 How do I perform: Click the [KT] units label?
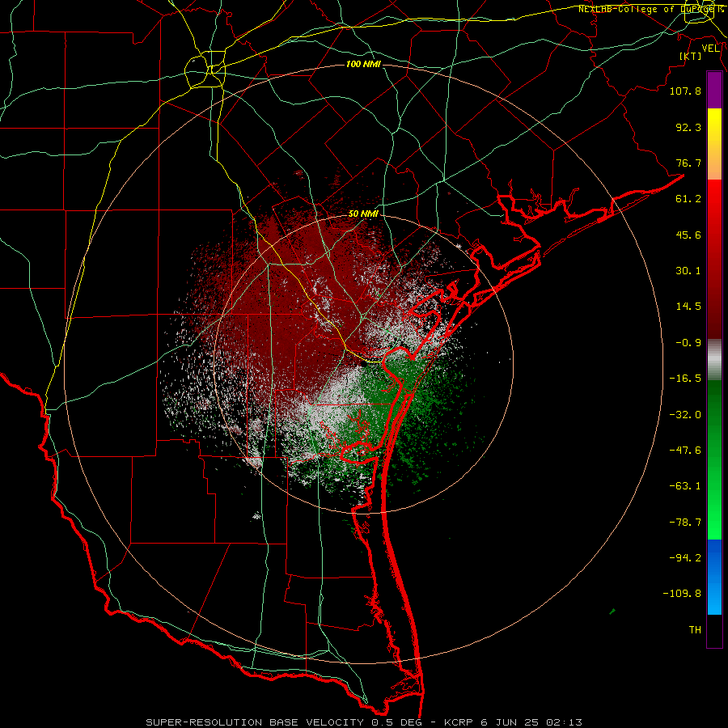(x=691, y=56)
